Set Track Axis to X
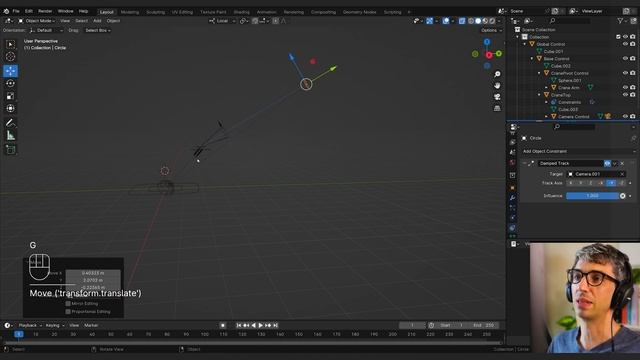Viewport: 640px width, 360px height. [571, 183]
